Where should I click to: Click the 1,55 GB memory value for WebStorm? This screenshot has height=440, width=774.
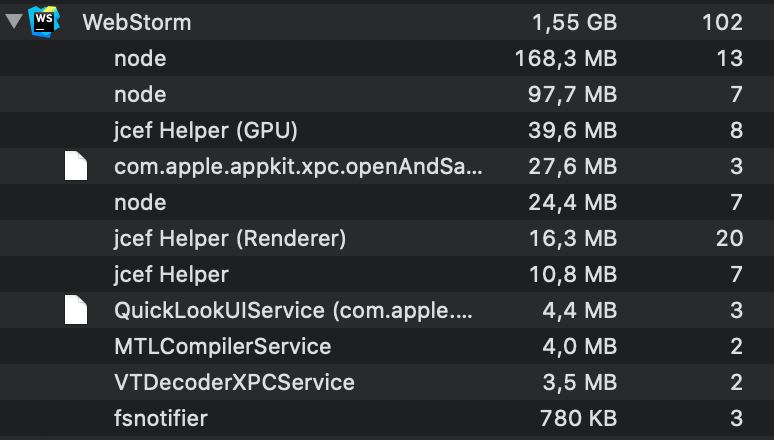click(575, 23)
